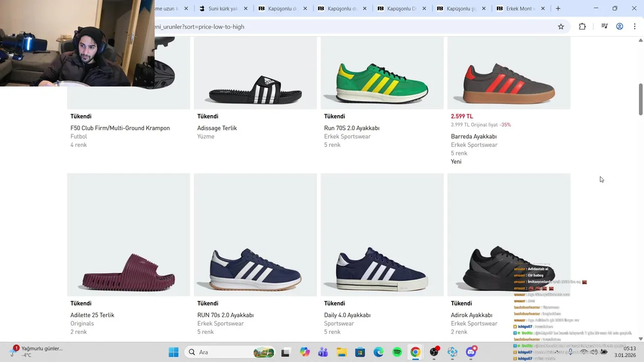
Task: Open the Adirok Ayakkabı product link
Action: point(471,315)
